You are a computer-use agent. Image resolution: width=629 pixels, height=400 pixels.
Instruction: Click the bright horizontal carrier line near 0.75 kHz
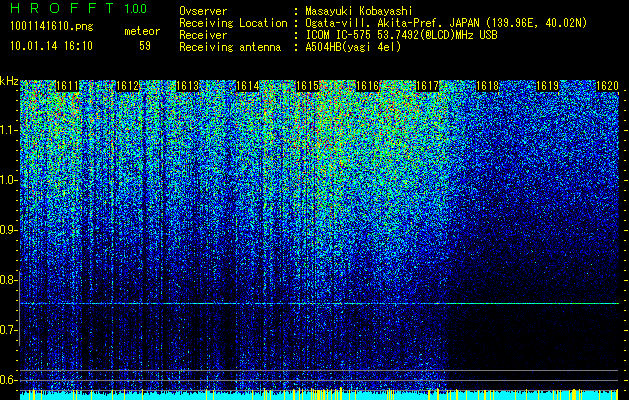319,304
